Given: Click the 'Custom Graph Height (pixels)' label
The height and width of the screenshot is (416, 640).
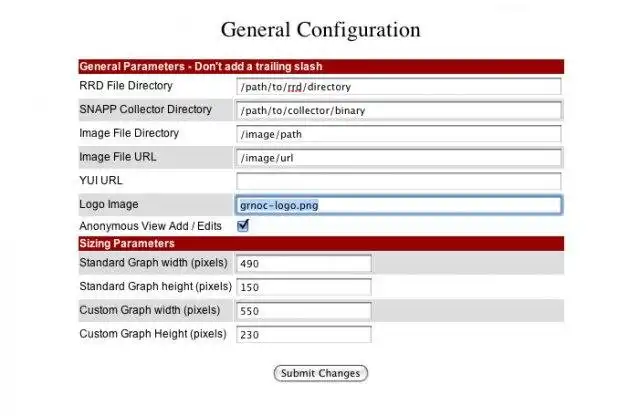Looking at the screenshot, I should [153, 334].
